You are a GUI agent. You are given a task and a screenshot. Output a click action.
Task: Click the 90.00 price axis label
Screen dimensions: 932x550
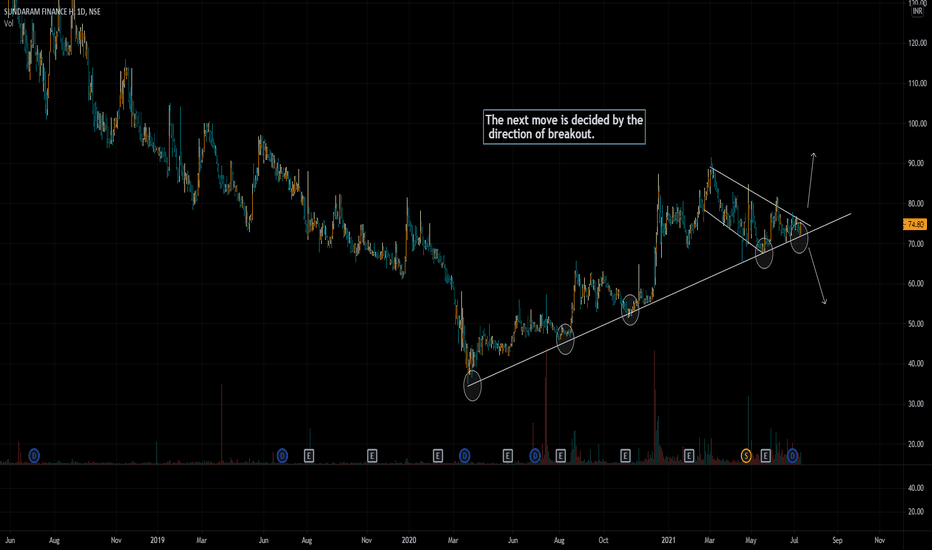pos(918,163)
